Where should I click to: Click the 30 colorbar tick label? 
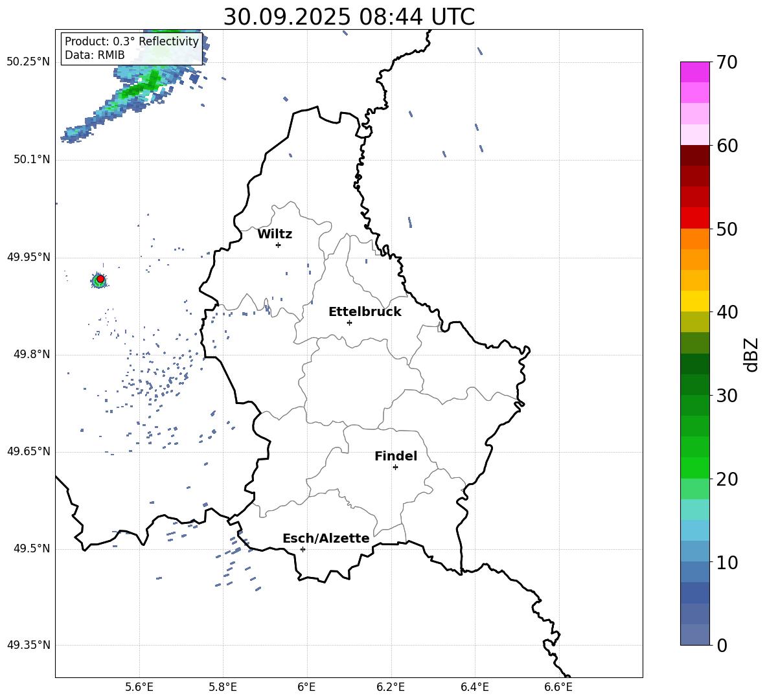(727, 396)
